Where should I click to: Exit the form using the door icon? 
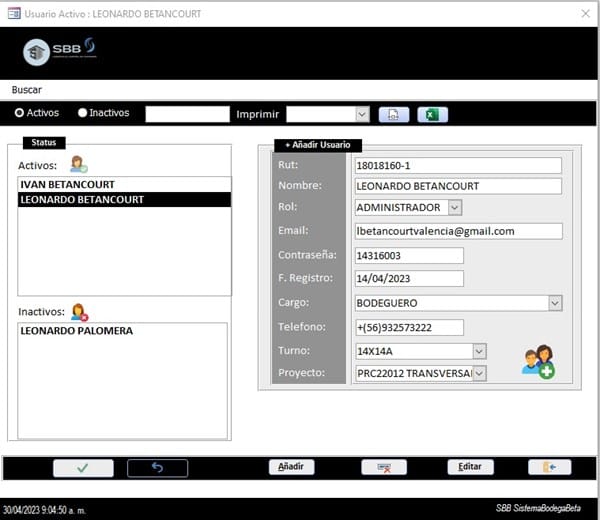coord(549,467)
